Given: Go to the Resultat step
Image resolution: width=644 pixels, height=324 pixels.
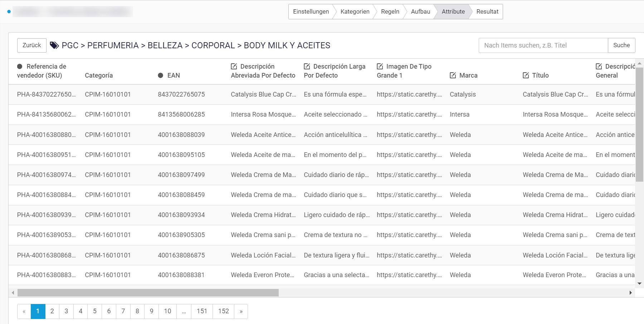Looking at the screenshot, I should (487, 12).
